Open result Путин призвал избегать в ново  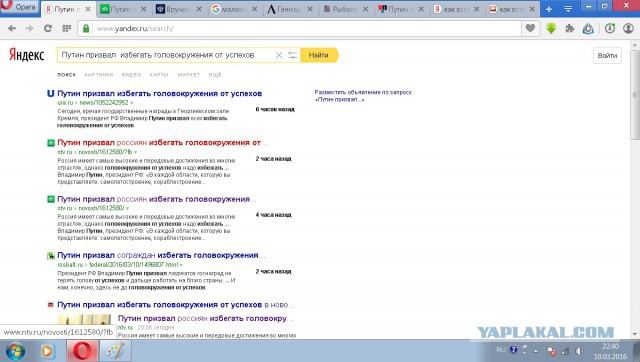click(176, 304)
